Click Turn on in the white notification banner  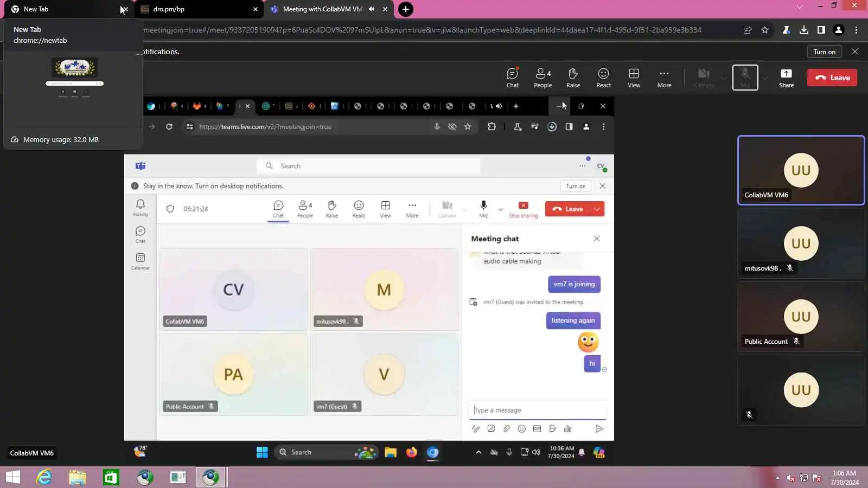576,186
